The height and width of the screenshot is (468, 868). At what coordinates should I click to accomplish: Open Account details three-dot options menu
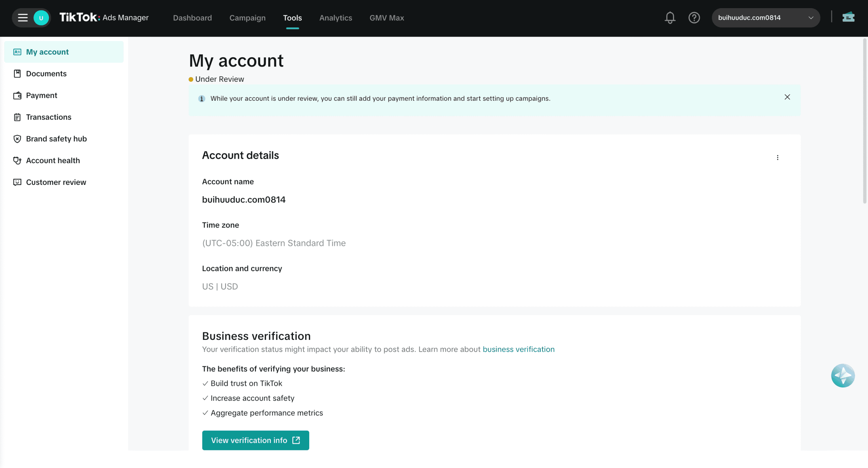click(x=777, y=158)
